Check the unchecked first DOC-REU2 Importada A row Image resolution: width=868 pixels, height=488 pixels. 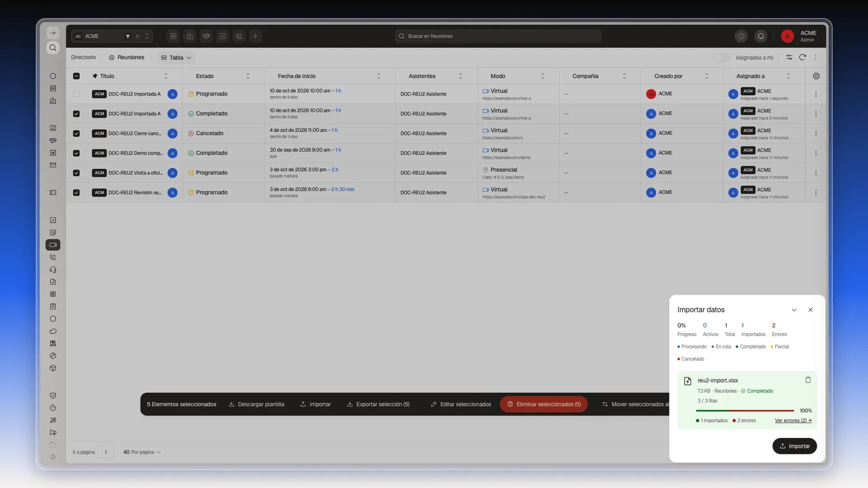tap(76, 94)
